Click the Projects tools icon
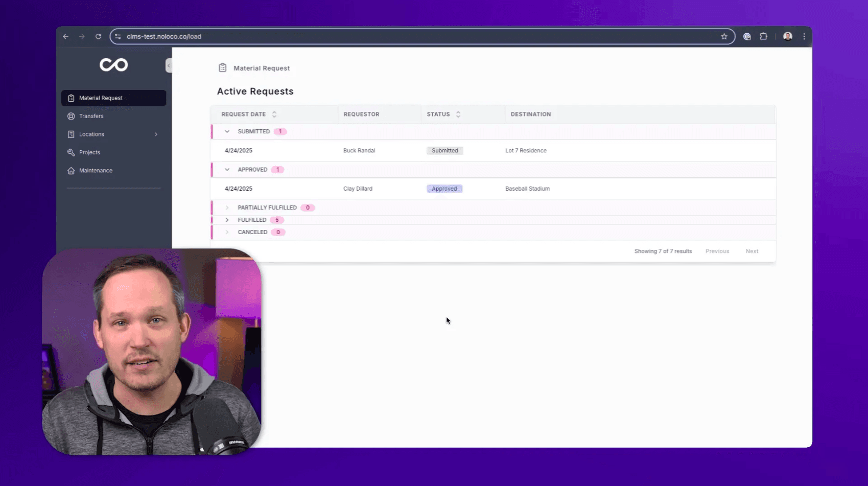The width and height of the screenshot is (868, 486). tap(71, 152)
